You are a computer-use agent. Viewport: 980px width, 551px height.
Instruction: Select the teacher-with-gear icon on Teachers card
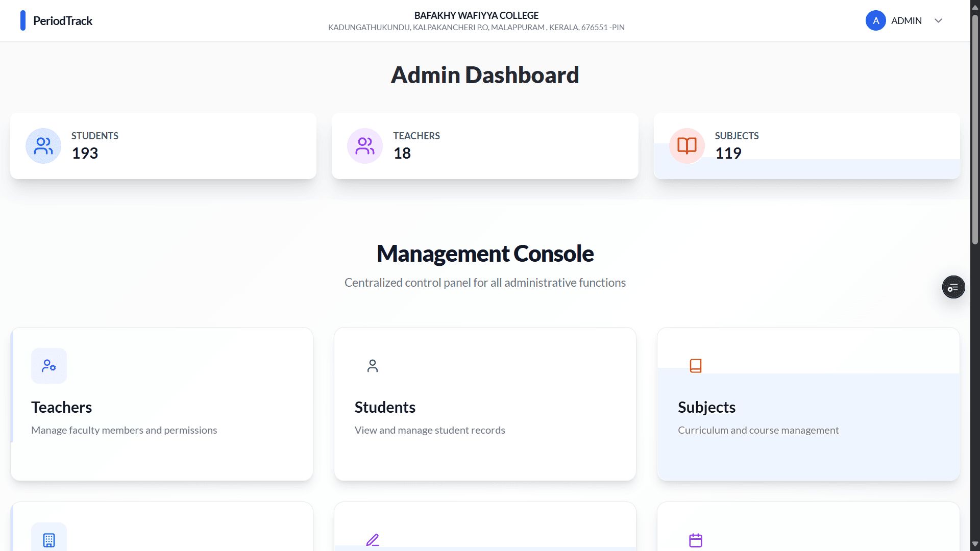tap(48, 365)
